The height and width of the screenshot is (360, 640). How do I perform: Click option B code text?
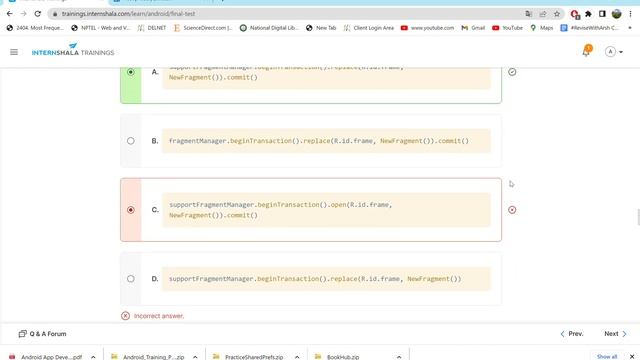point(319,141)
